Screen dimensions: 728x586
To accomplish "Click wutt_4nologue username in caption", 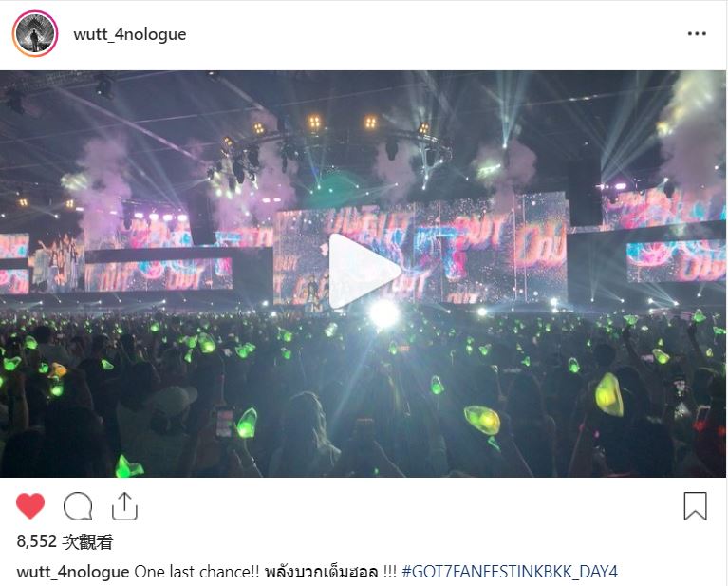I will click(73, 572).
